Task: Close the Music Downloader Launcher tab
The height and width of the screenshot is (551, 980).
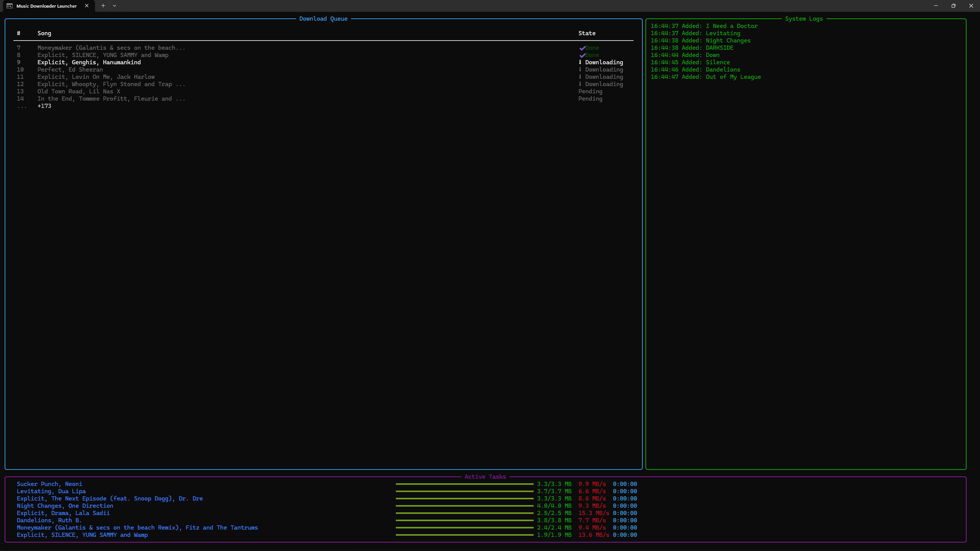Action: coord(87,6)
